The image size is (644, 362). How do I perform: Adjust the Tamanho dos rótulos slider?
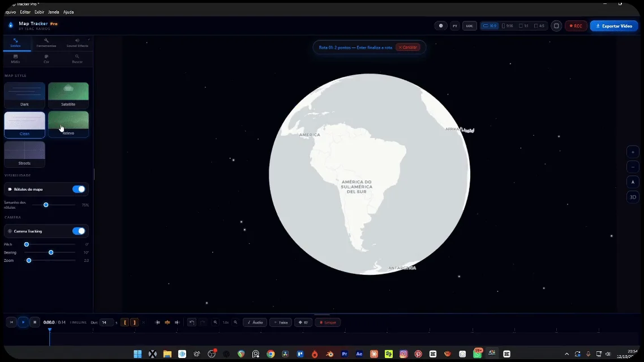tap(54, 205)
